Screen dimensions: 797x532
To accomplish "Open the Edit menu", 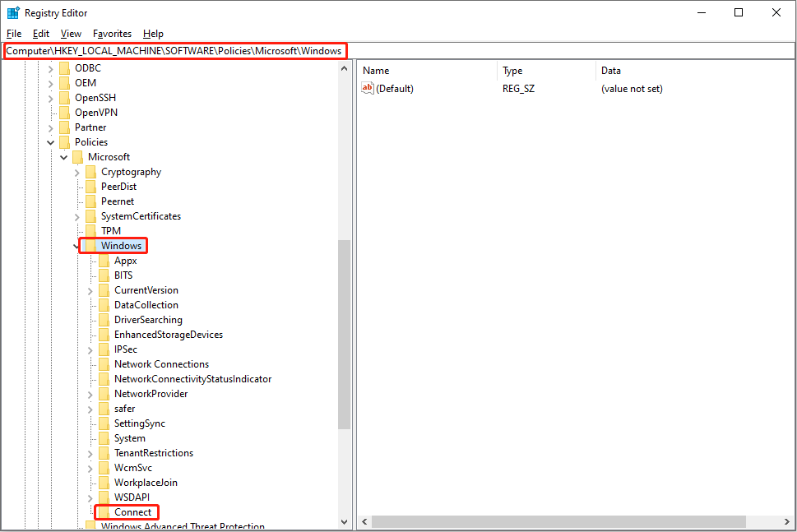I will click(40, 34).
